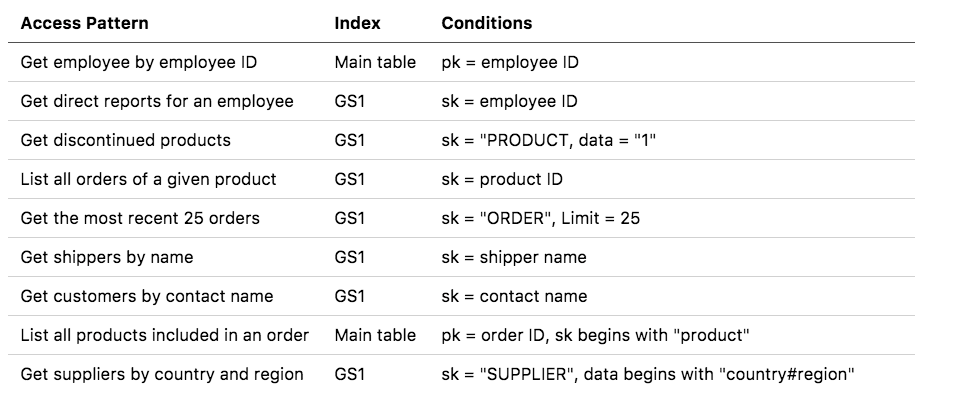Click the Access Pattern column header
Image resolution: width=955 pixels, height=395 pixels.
point(85,23)
